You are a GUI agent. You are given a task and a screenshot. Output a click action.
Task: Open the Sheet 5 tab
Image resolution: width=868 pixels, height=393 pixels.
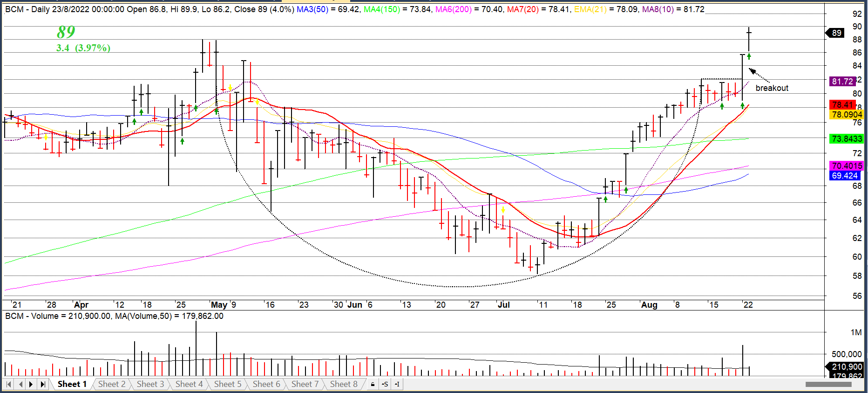point(228,384)
